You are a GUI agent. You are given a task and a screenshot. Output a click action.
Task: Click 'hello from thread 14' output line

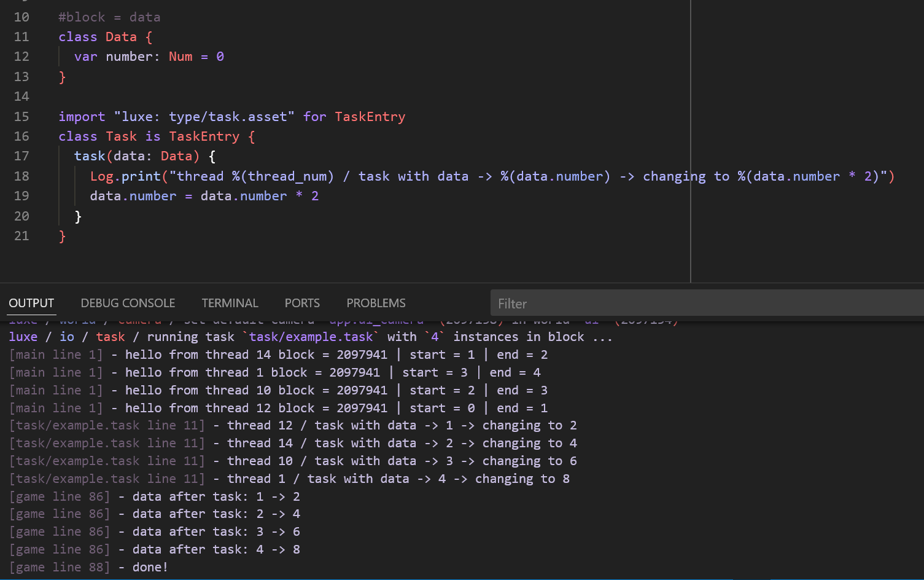[278, 355]
